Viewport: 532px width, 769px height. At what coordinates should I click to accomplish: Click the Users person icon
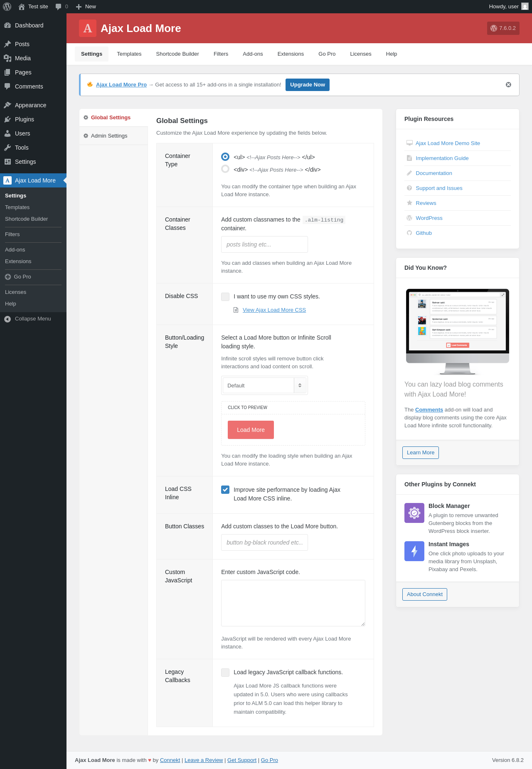7,133
